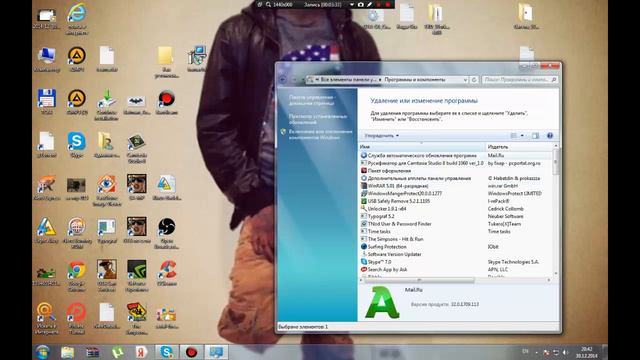The width and height of the screenshot is (640, 360).
Task: Select 'Typograf 5.2' row
Action: click(x=456, y=216)
